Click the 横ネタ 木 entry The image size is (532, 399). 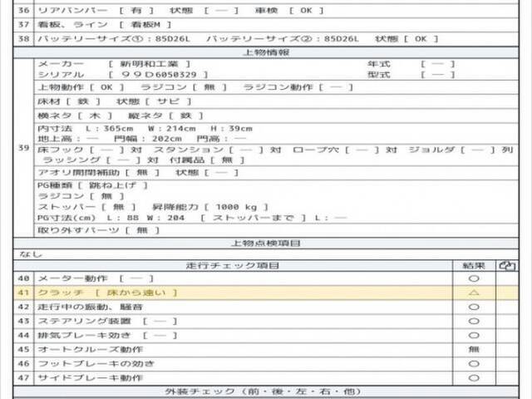coord(75,116)
